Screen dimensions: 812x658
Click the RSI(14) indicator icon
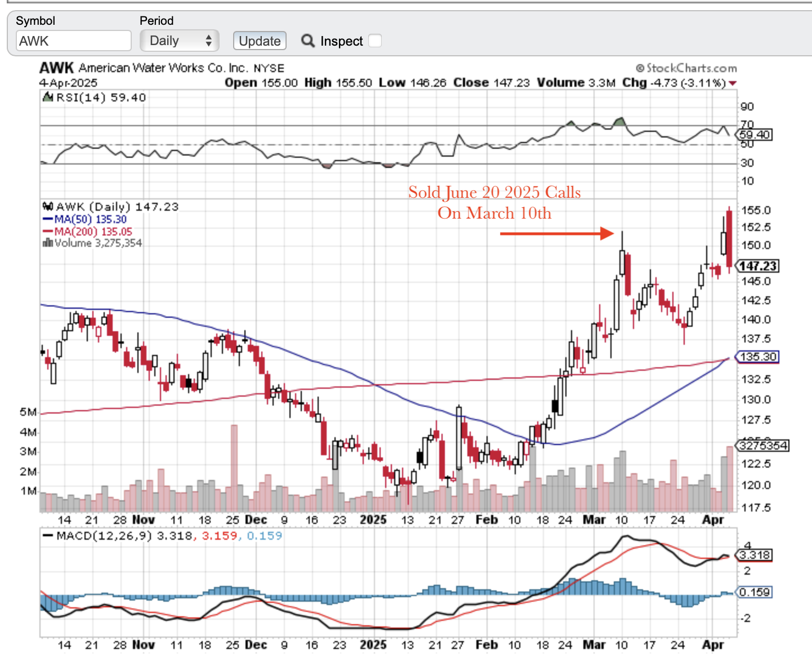(48, 97)
